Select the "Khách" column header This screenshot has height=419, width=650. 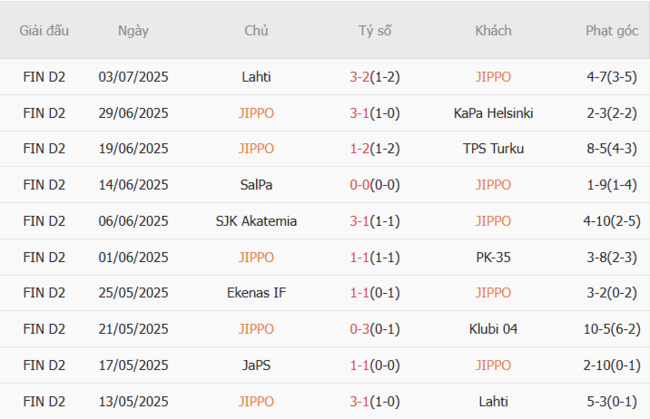coord(493,30)
